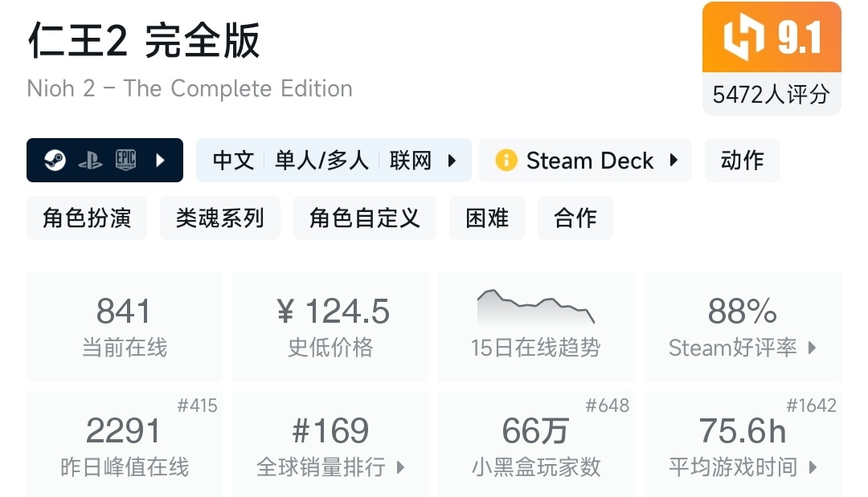Open 全球销量排行 ranking arrow
The width and height of the screenshot is (868, 497).
click(400, 467)
